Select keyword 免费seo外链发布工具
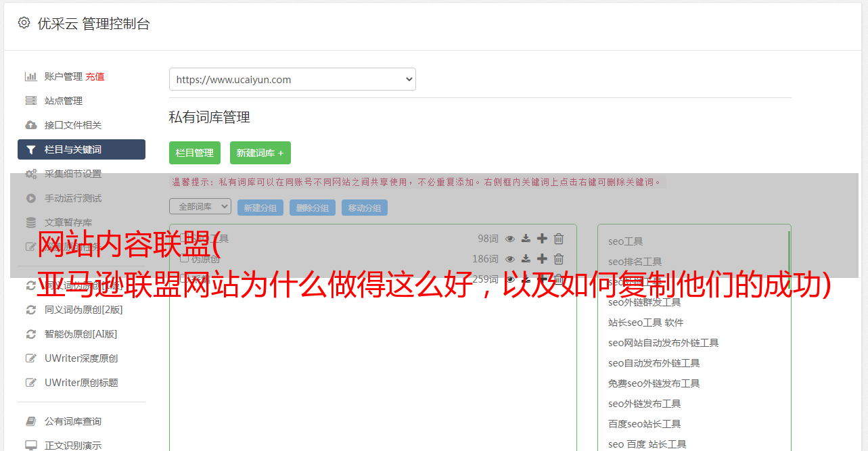Viewport: 868px width, 451px height. [654, 383]
